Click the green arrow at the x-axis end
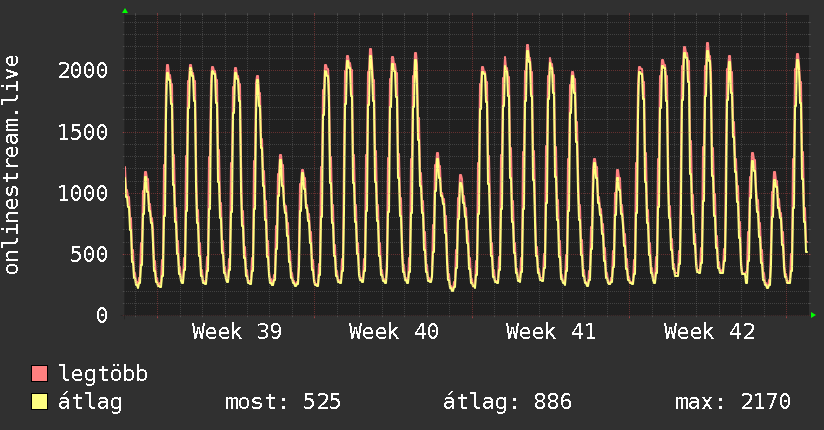The width and height of the screenshot is (824, 430). [x=813, y=315]
